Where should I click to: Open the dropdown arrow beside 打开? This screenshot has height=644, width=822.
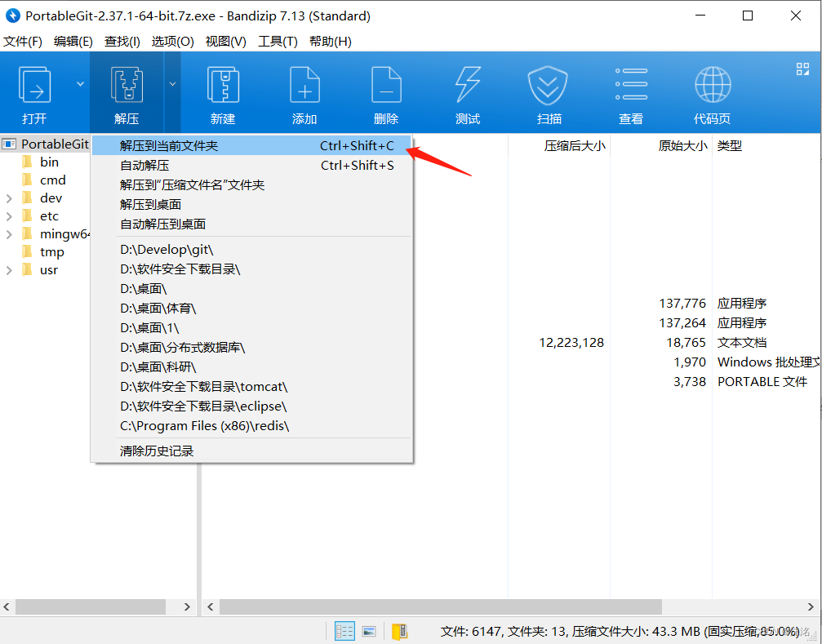point(80,84)
